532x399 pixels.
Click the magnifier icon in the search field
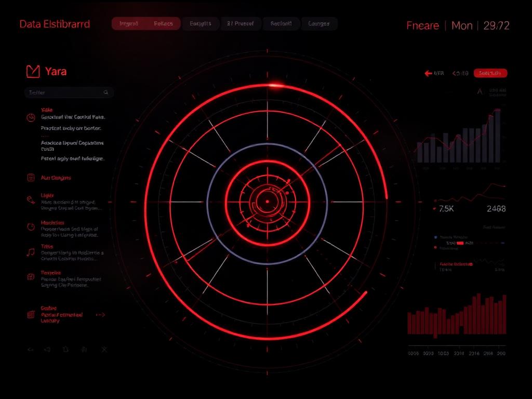(x=106, y=92)
